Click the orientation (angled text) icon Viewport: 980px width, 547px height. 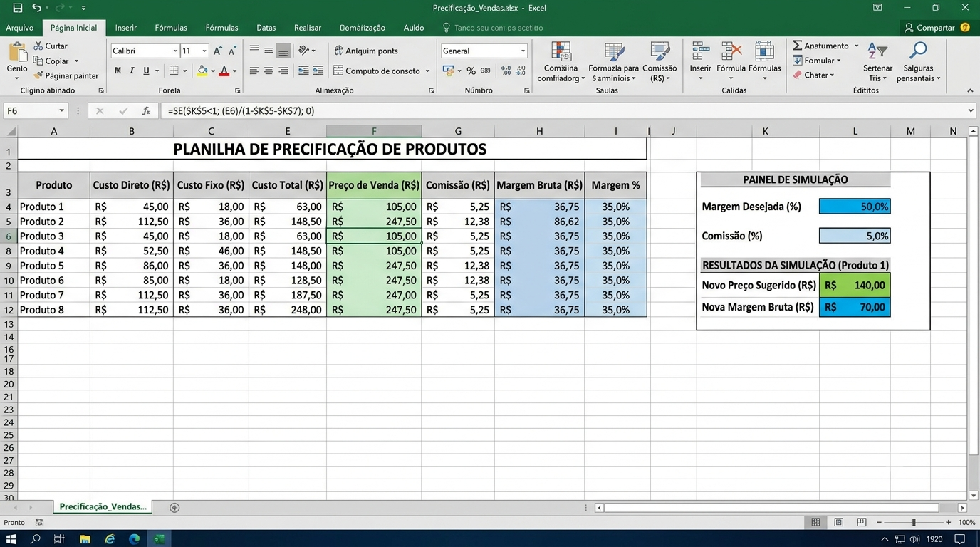(304, 51)
